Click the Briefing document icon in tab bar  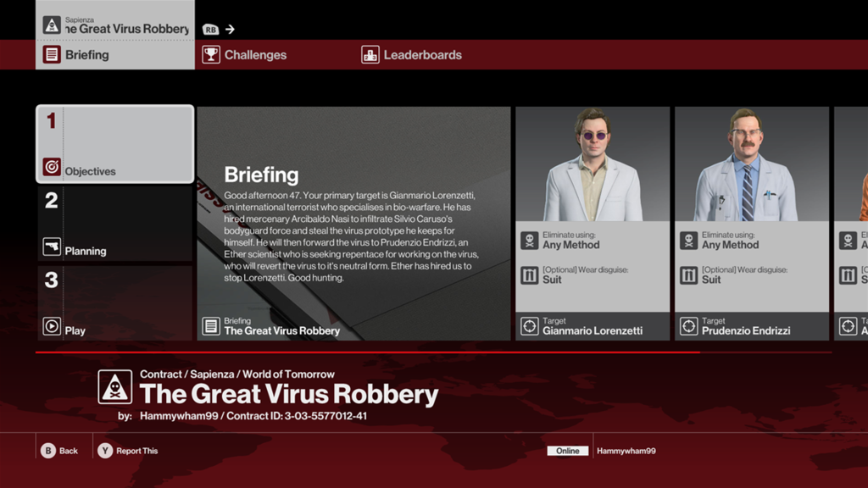[52, 55]
